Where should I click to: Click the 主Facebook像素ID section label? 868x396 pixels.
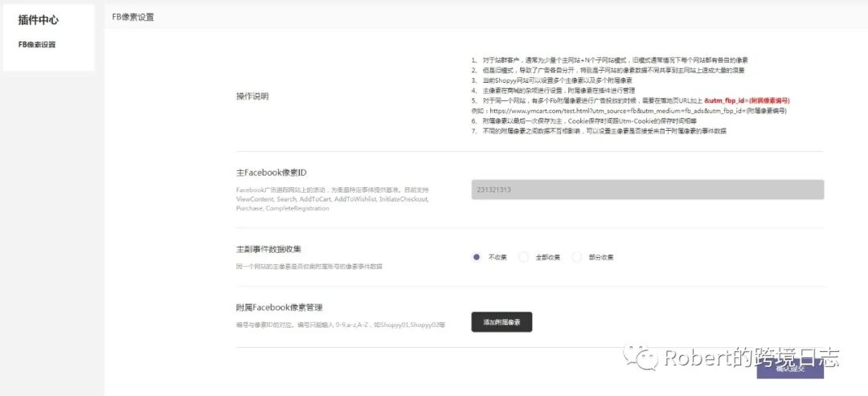(272, 173)
